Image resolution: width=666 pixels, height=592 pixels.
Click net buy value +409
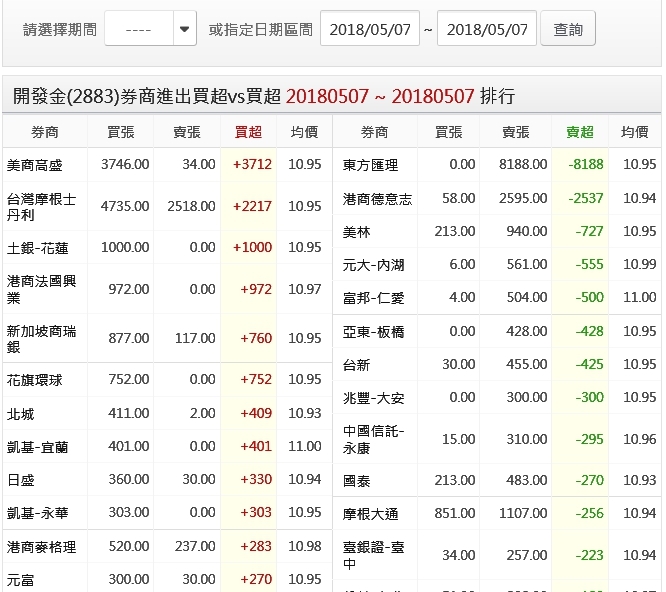pos(256,413)
